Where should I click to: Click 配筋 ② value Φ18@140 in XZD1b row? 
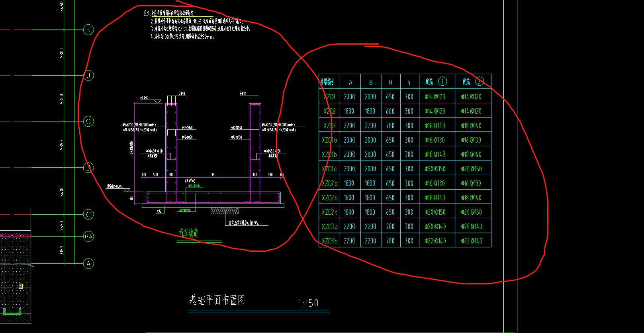[471, 155]
